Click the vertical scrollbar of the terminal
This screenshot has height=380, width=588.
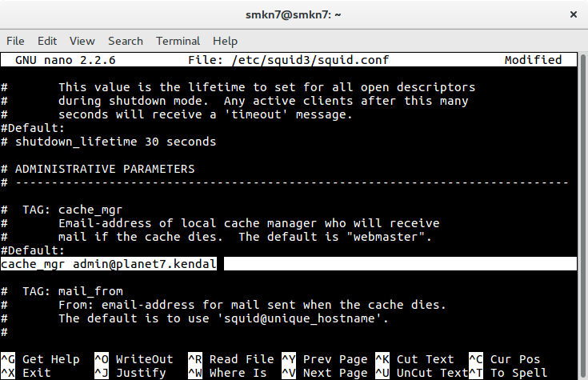click(x=582, y=216)
